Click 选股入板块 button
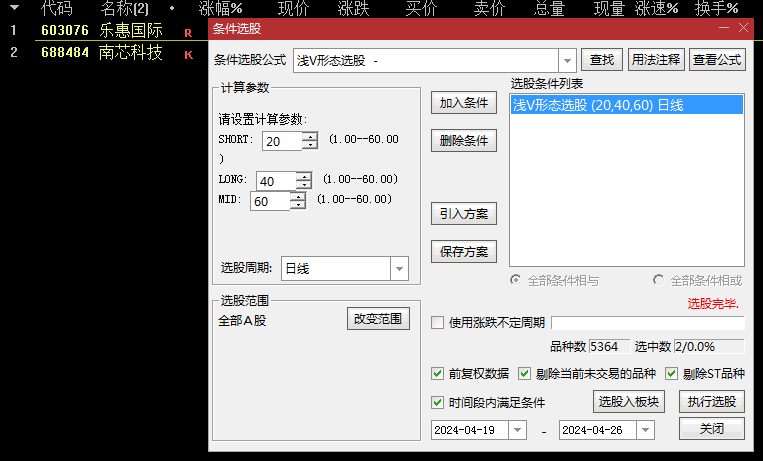Screen dimensions: 763x461 (629, 402)
